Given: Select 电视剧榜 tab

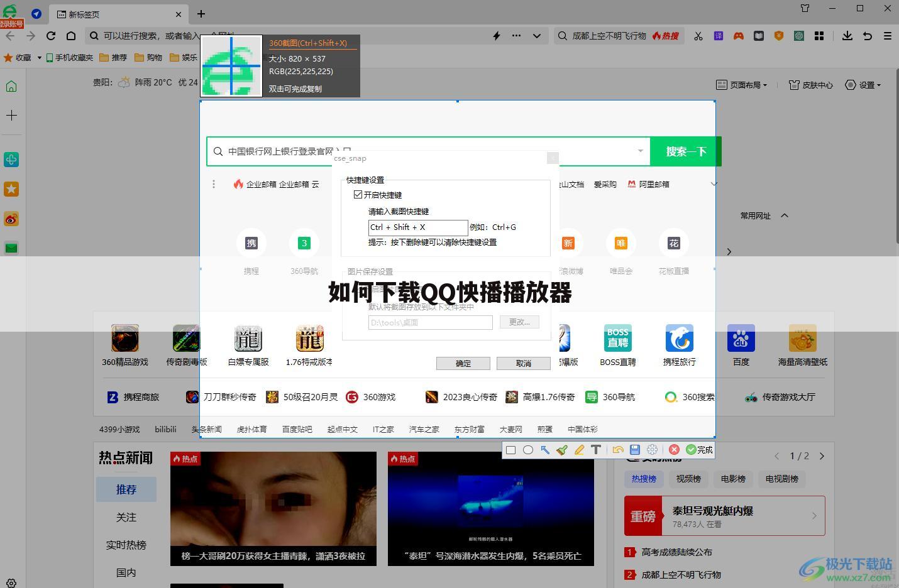Looking at the screenshot, I should point(782,479).
